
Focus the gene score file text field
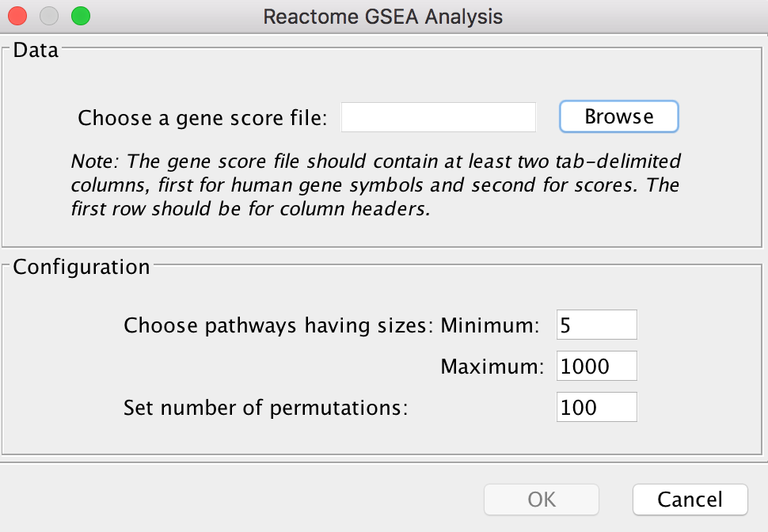(x=439, y=117)
